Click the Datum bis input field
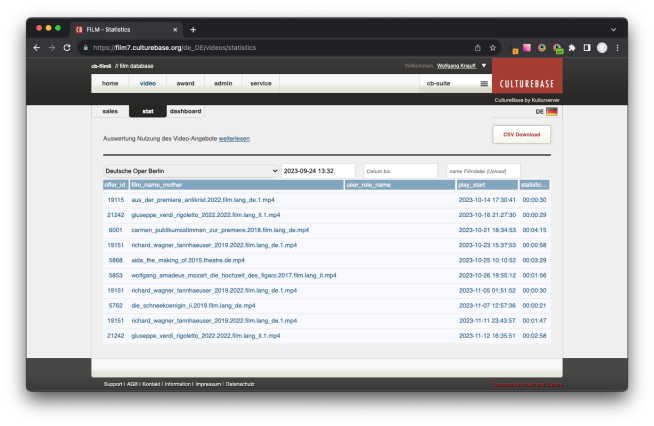The height and width of the screenshot is (426, 654). (x=400, y=171)
